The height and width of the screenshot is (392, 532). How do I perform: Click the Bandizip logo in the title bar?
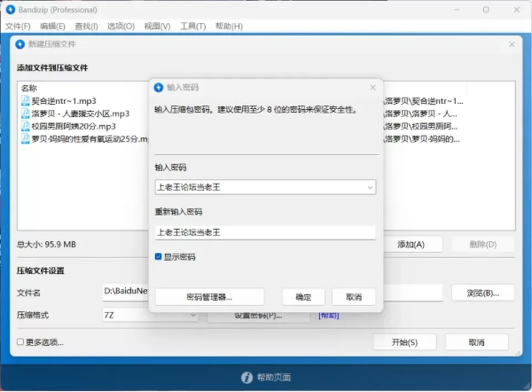click(x=11, y=9)
